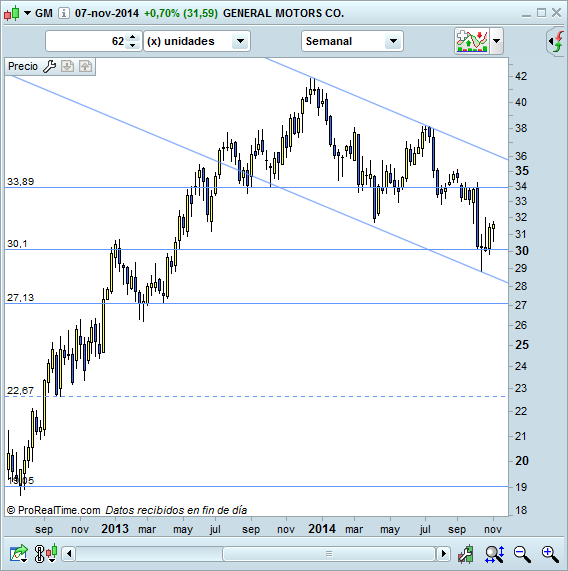Click the 22,67 dashed line label
Image resolution: width=568 pixels, height=571 pixels.
click(x=21, y=390)
